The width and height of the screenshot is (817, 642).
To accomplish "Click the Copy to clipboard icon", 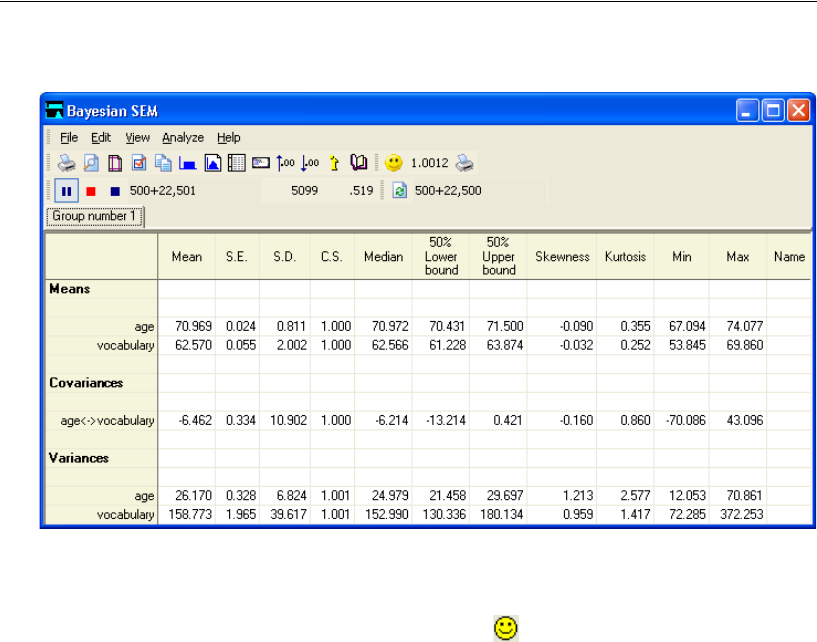I will pos(163,163).
